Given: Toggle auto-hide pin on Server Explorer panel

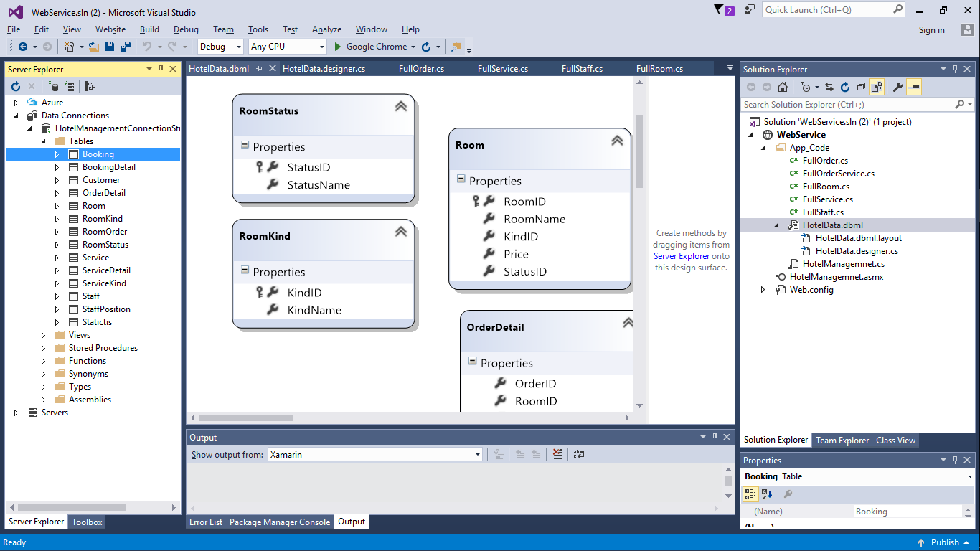Looking at the screenshot, I should 161,69.
